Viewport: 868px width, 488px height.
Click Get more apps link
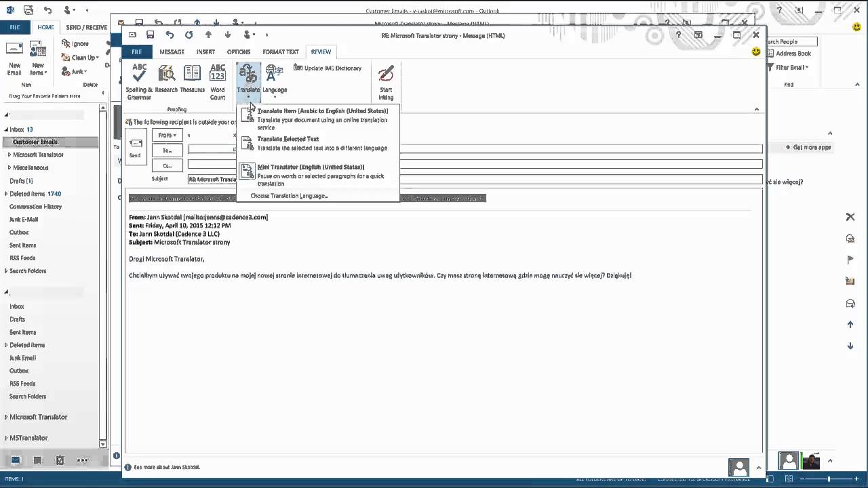(x=808, y=147)
